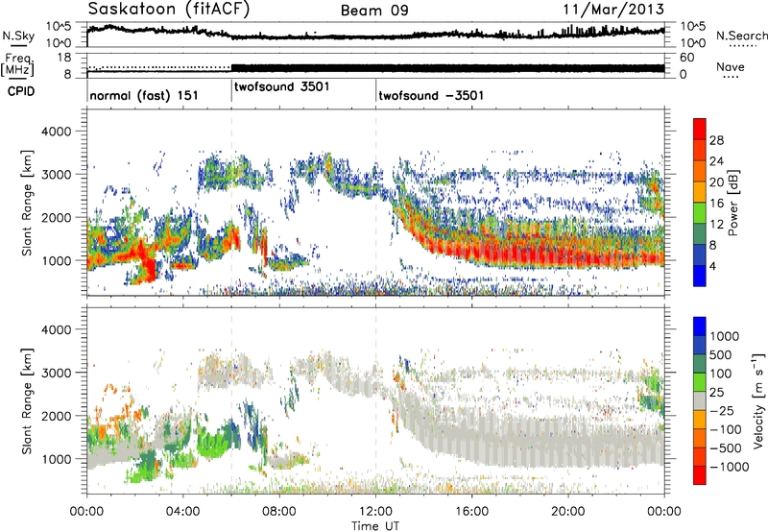Screen dimensions: 768x532
Task: Click the "CPID" row label
Action: click(21, 91)
